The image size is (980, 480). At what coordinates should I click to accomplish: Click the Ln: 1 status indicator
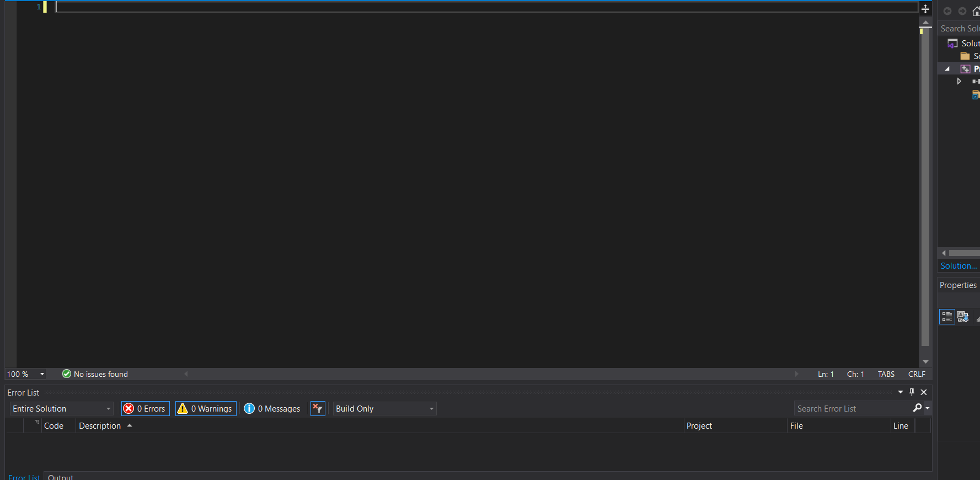(826, 374)
